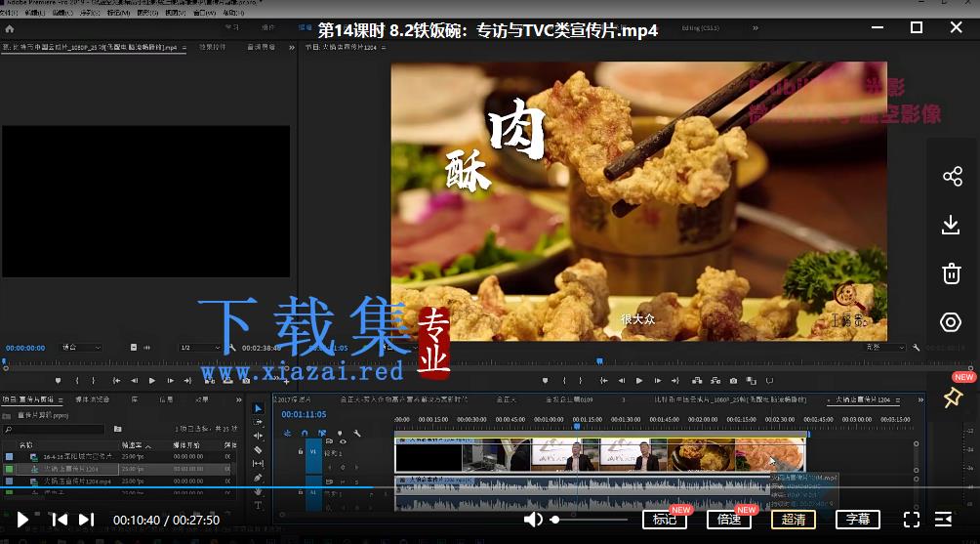This screenshot has width=980, height=544.
Task: Open the 2017宣传片 sequence tab
Action: tap(293, 399)
